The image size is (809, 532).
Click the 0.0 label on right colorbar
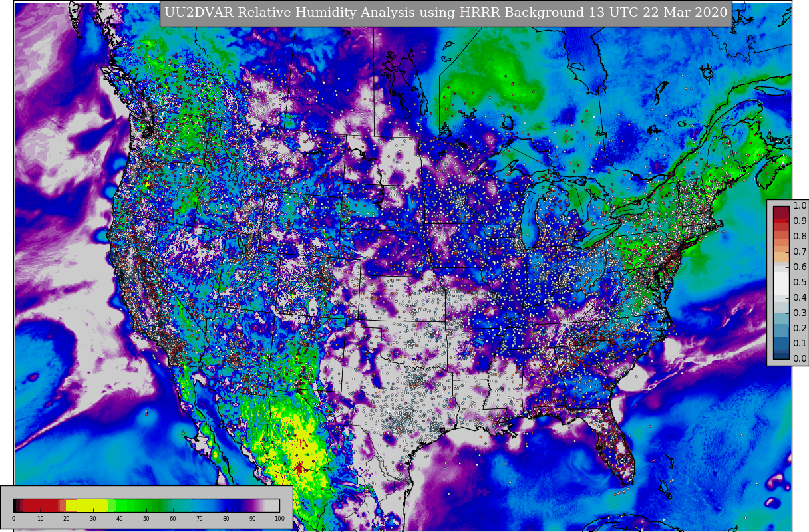pyautogui.click(x=800, y=359)
